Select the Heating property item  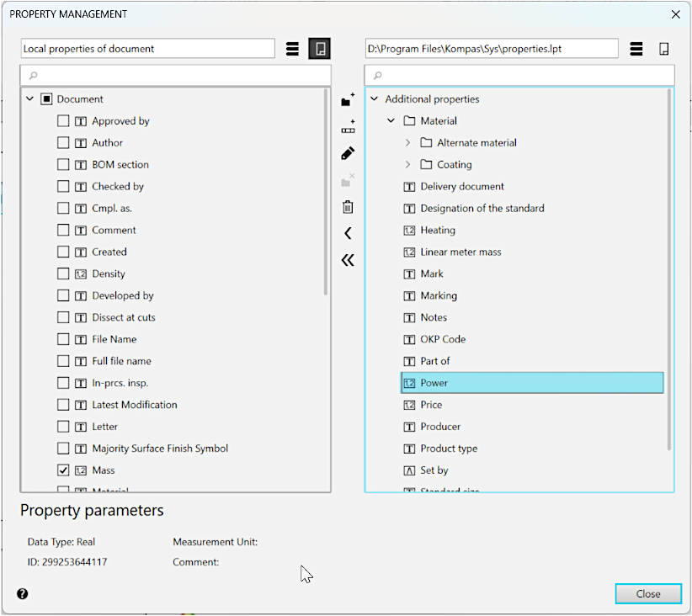437,230
